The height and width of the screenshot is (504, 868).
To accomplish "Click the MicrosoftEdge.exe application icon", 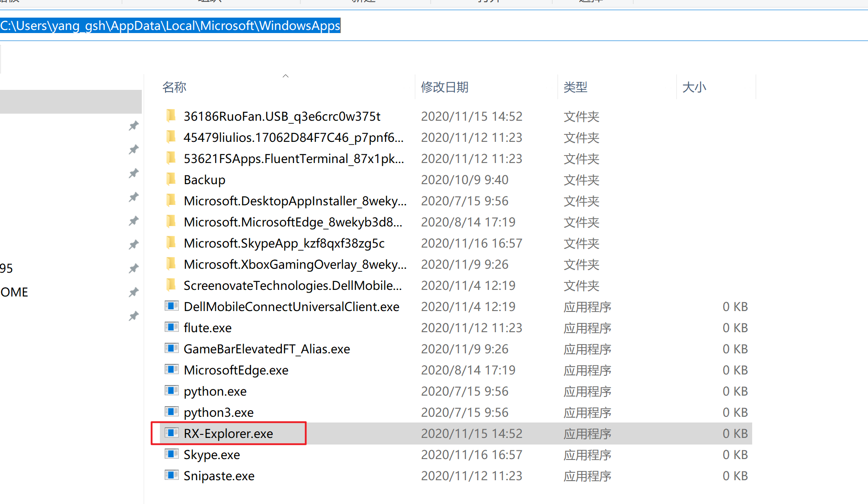I will click(x=172, y=370).
